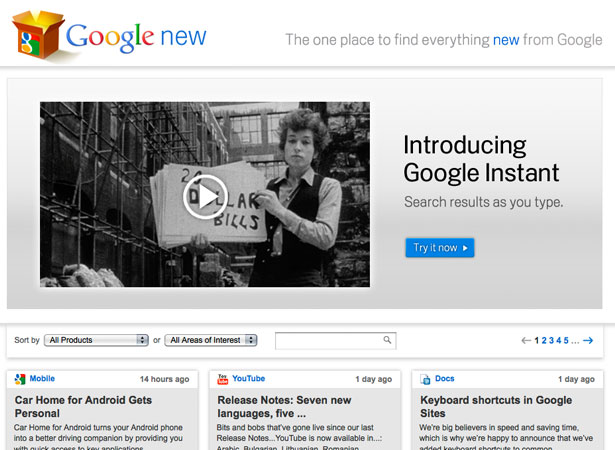
Task: Click the magnifying glass search icon
Action: tap(387, 340)
